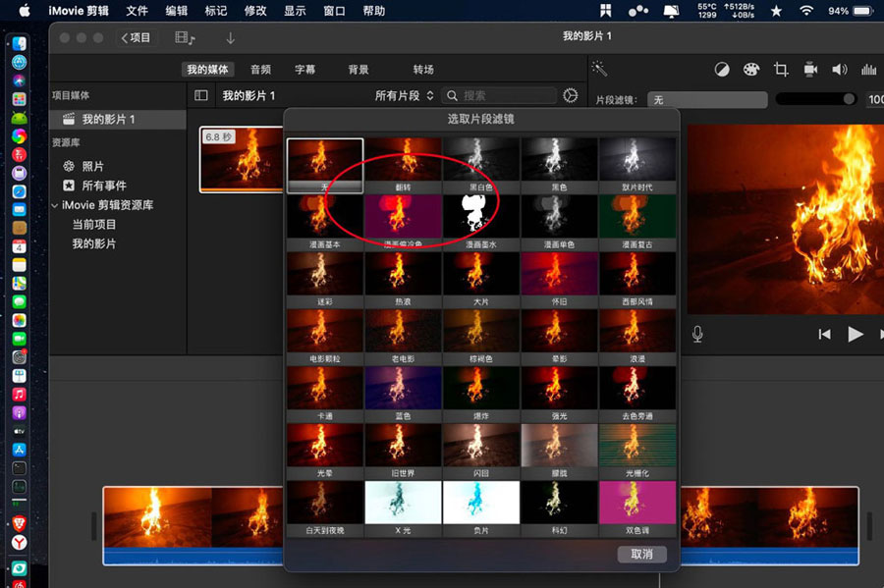This screenshot has height=588, width=884.
Task: Select 我的影片 1 in project media
Action: pos(117,120)
